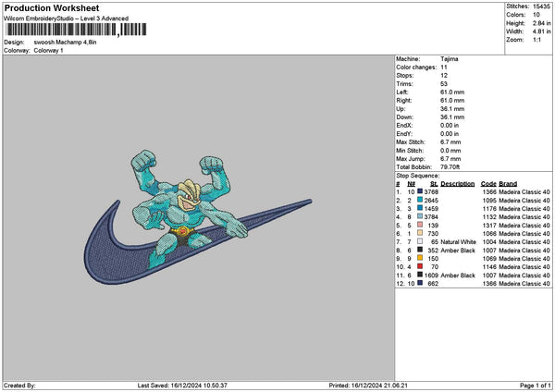Click the Natural White color swatch
Image resolution: width=555 pixels, height=392 pixels.
point(420,241)
